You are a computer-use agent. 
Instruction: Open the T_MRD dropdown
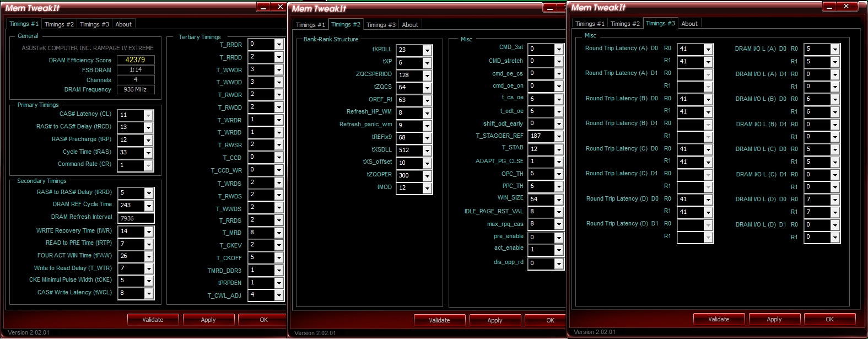tap(279, 233)
